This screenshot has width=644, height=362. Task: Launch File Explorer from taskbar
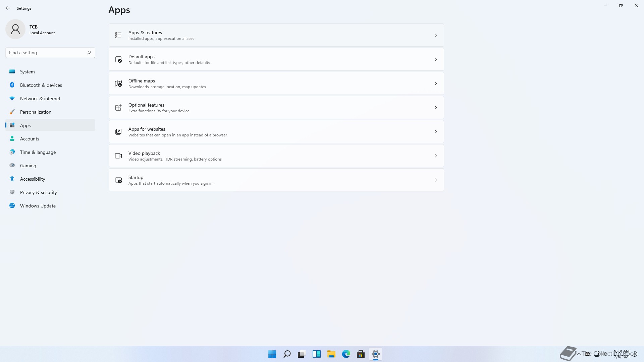pos(331,354)
